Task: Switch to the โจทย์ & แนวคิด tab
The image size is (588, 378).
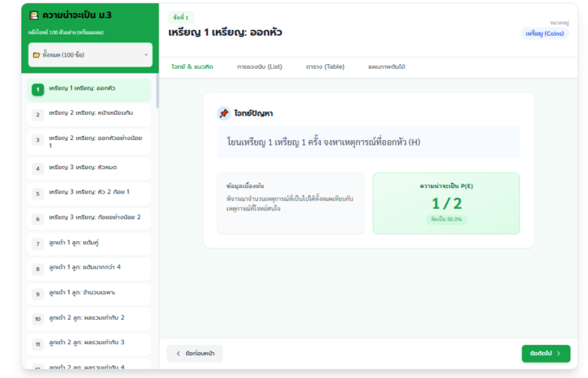Action: [x=192, y=67]
